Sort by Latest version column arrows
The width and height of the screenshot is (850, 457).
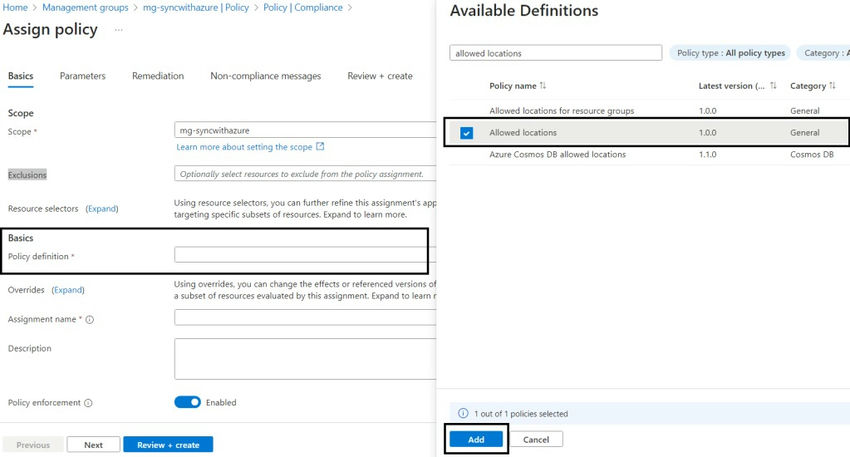(x=773, y=86)
